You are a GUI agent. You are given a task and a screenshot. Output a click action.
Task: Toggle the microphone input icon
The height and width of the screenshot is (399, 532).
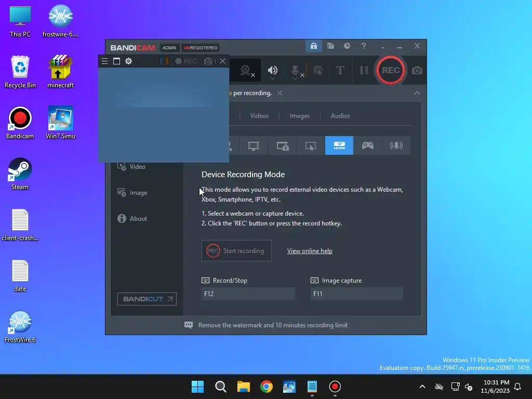[295, 70]
